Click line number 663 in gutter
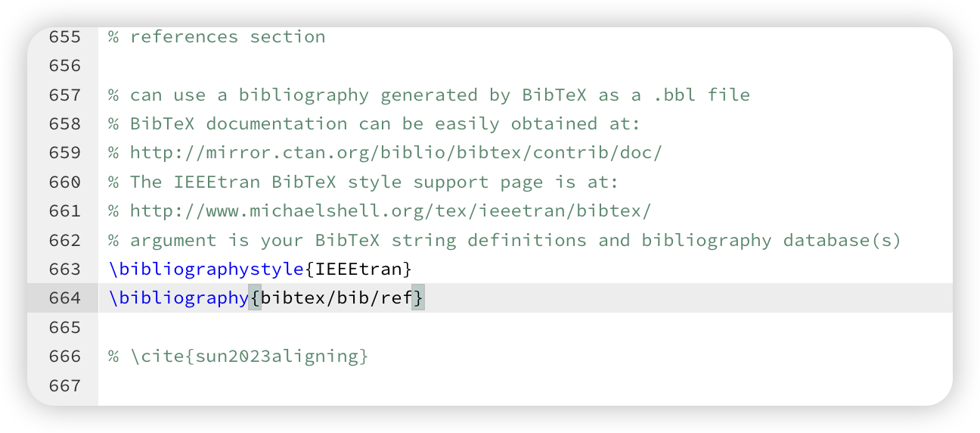The height and width of the screenshot is (433, 980). [x=65, y=269]
